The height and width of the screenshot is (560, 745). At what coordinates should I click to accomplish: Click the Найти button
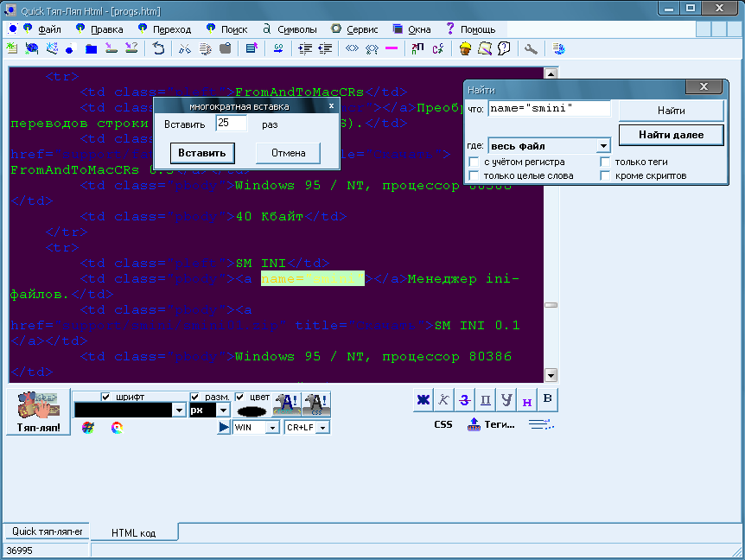coord(671,111)
